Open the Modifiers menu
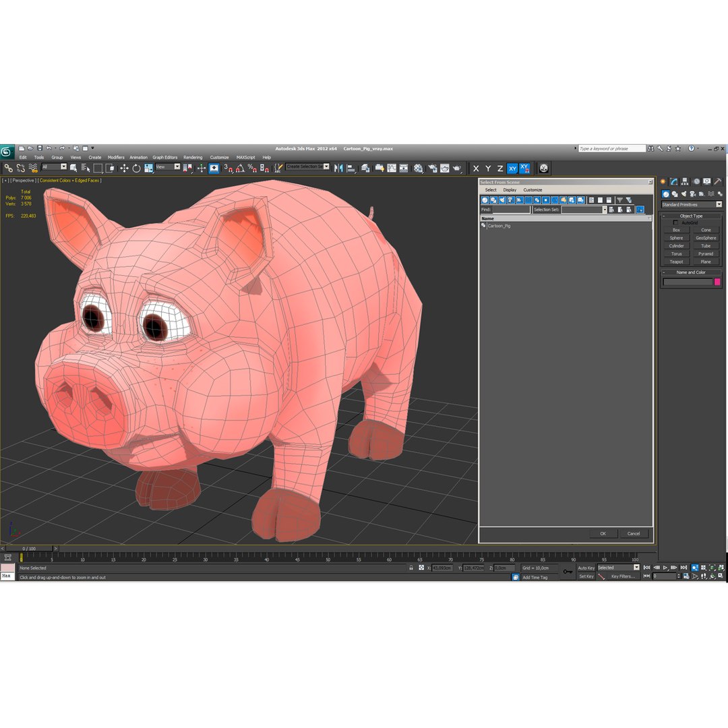728x728 pixels. [x=116, y=157]
